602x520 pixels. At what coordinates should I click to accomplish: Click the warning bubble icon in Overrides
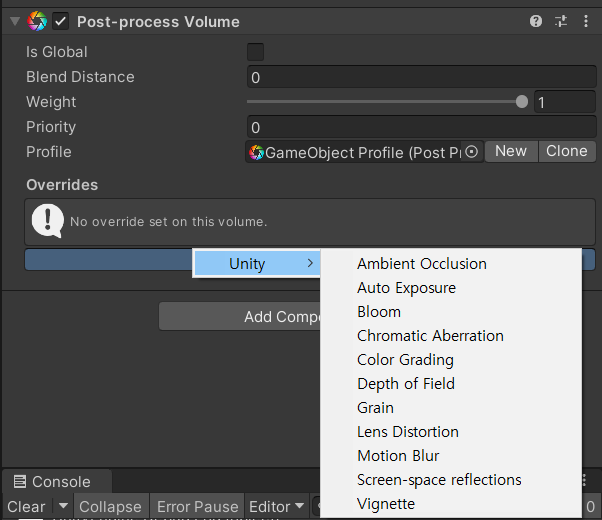click(48, 221)
